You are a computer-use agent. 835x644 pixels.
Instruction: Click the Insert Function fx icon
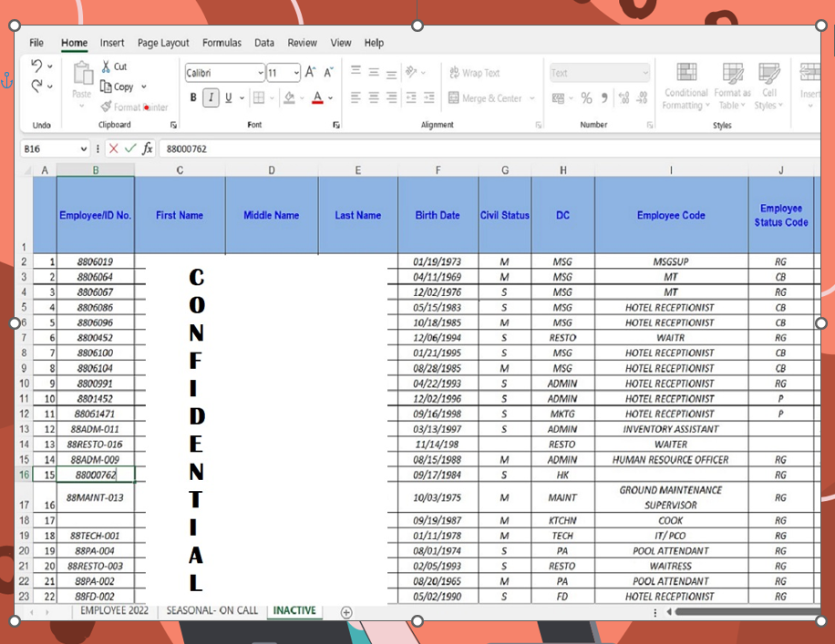click(148, 148)
